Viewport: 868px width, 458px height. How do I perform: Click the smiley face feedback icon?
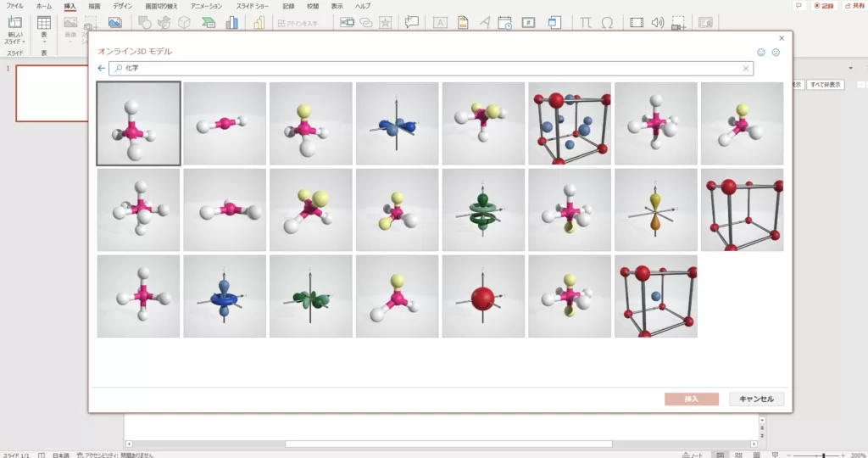(761, 53)
